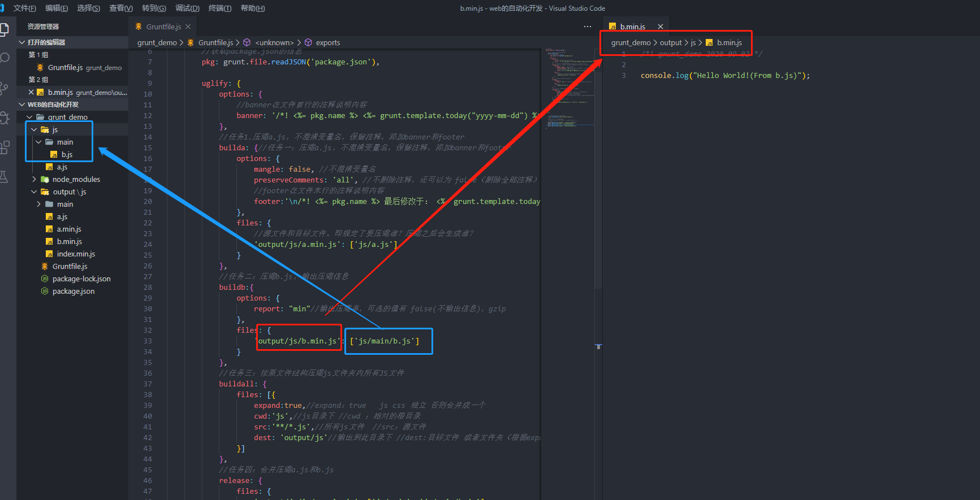Viewport: 980px width, 500px height.
Task: Open the Extensions view
Action: 5,147
